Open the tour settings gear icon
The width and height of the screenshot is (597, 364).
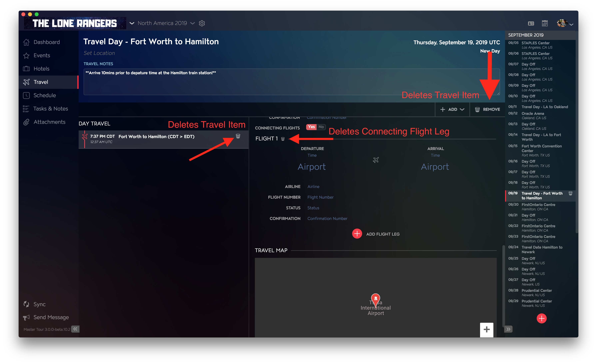tap(202, 23)
